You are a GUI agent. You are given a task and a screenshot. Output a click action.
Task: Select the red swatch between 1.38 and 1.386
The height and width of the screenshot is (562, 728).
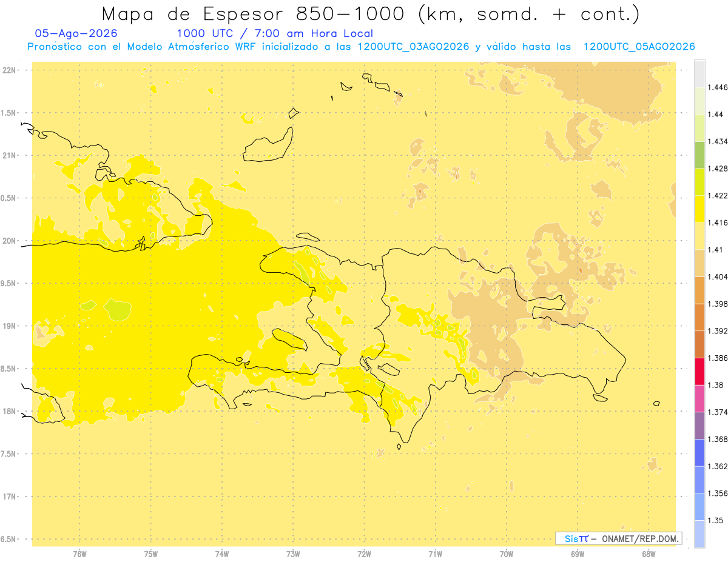pos(699,372)
